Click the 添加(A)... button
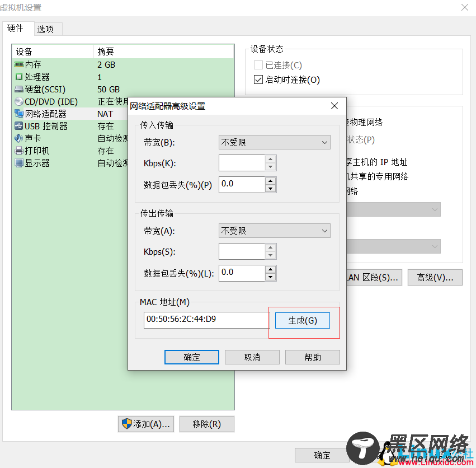 146,424
